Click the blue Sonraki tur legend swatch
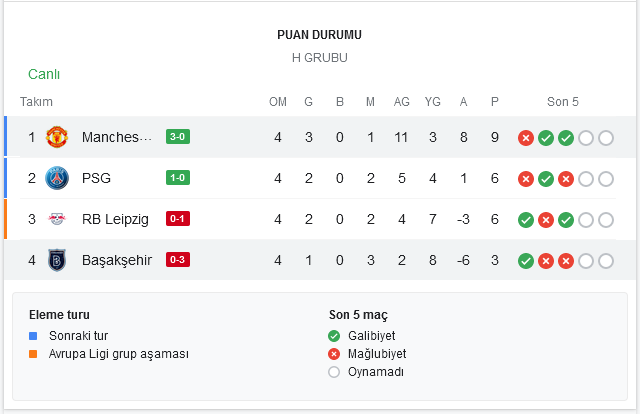 [x=33, y=336]
